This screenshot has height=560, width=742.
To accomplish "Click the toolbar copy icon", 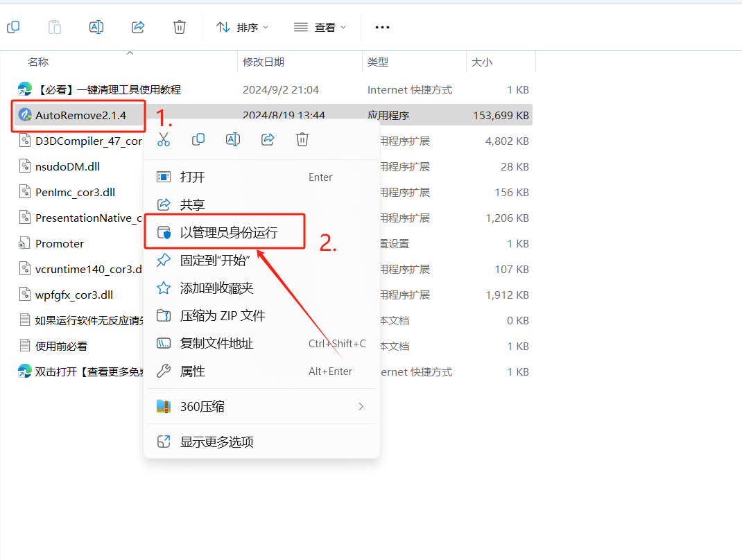I will pos(13,27).
